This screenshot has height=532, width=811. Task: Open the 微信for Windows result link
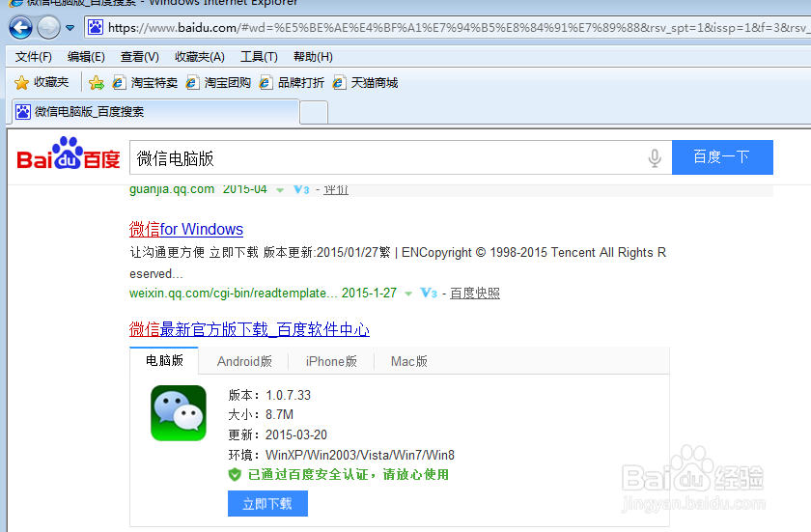[x=186, y=229]
